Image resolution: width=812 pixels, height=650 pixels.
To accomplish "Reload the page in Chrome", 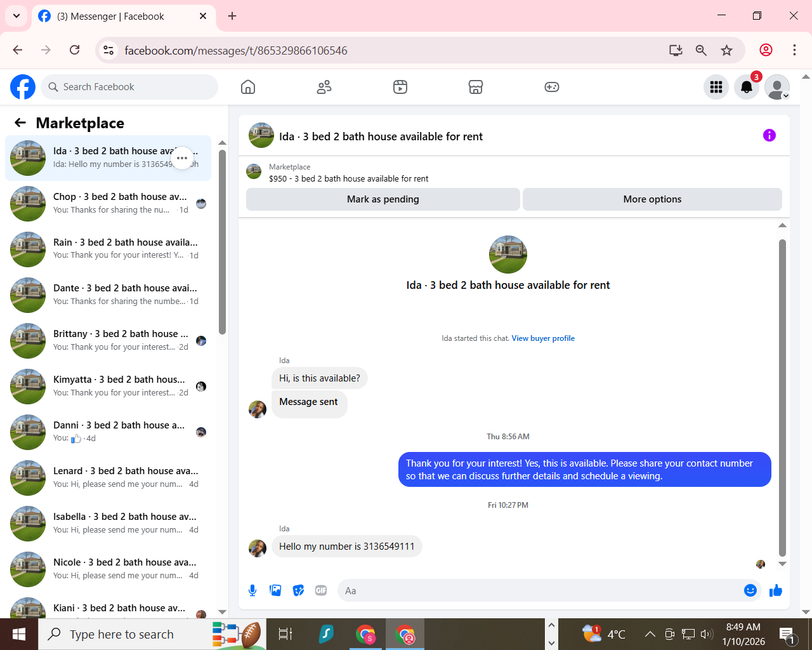I will 75,50.
